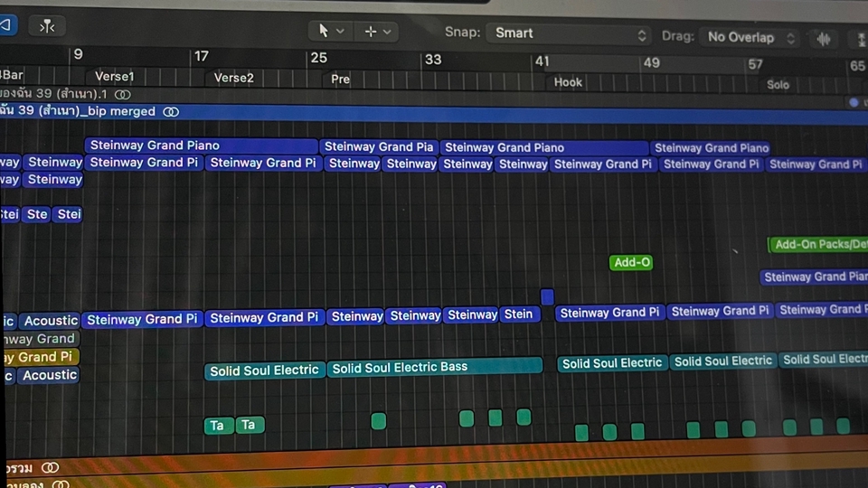Click bar 57 on the ruler
Viewport: 868px width, 488px height.
point(755,64)
